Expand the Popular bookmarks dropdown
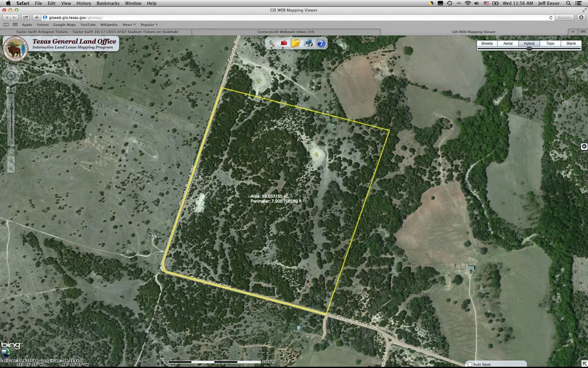This screenshot has width=588, height=368. (x=149, y=25)
